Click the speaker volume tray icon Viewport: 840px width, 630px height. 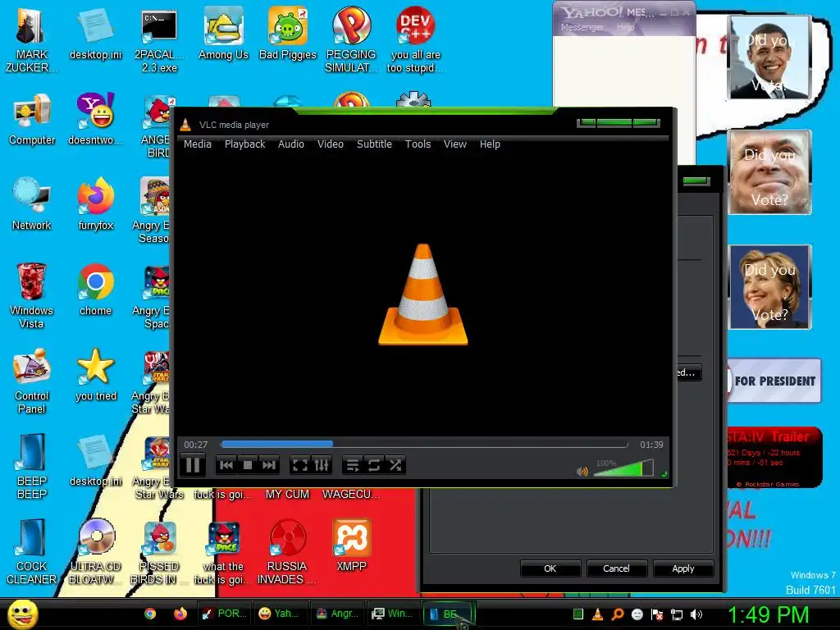[696, 614]
